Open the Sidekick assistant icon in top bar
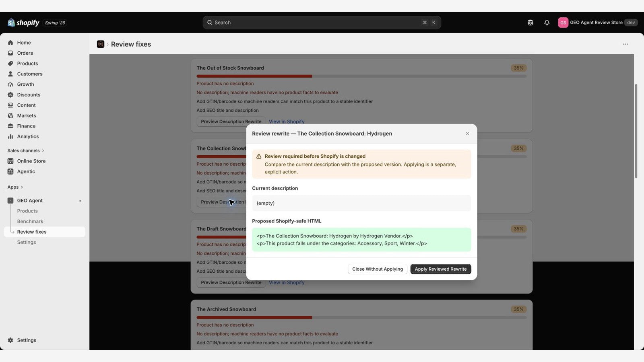Screen dimensions: 644x362 [530, 23]
